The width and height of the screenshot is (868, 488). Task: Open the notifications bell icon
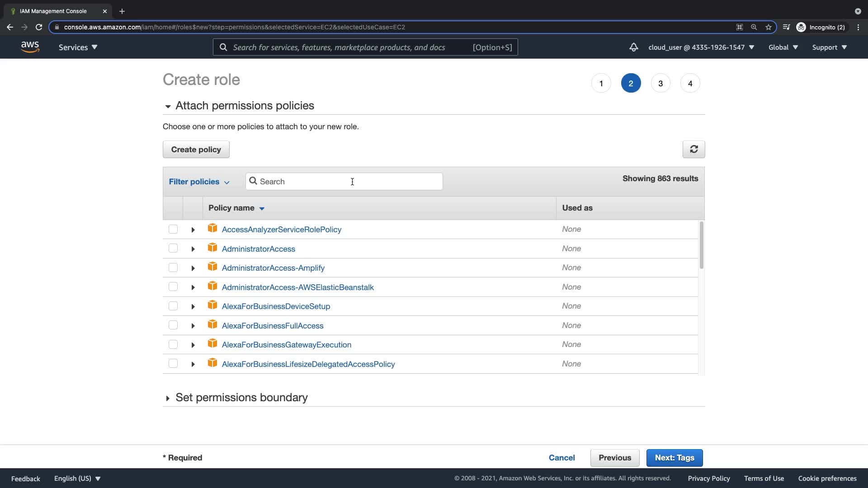[x=633, y=47]
